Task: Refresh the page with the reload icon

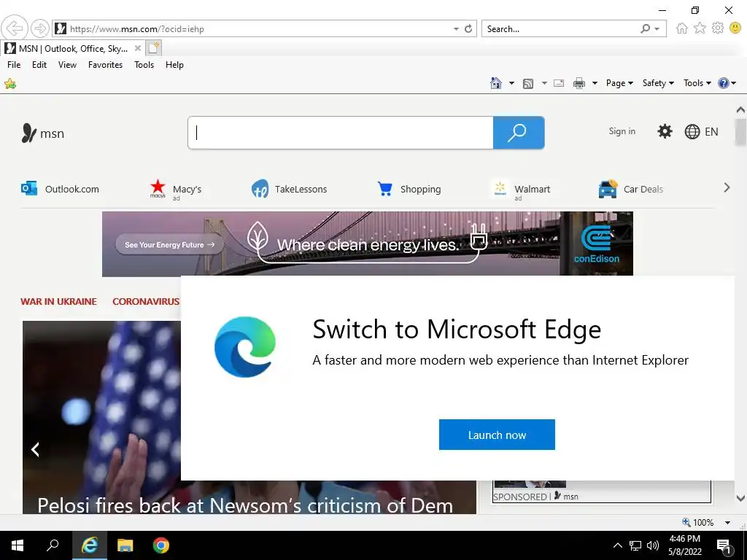Action: [x=468, y=28]
